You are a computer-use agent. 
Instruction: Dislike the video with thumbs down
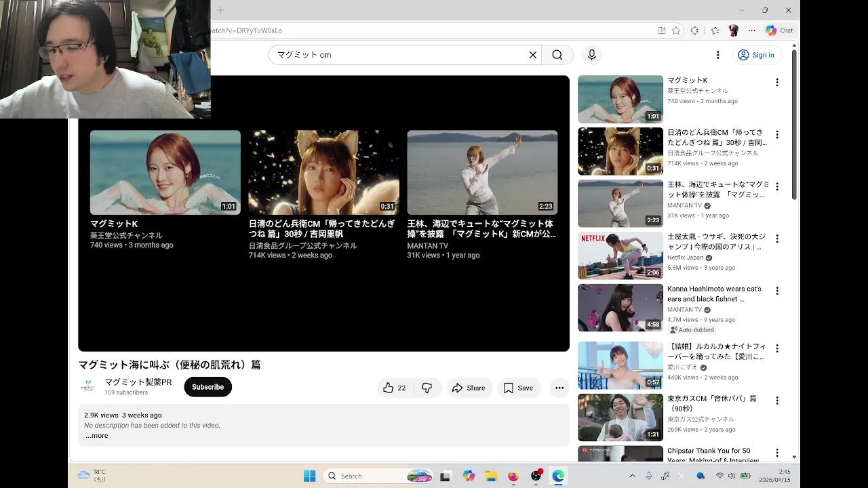(x=427, y=388)
